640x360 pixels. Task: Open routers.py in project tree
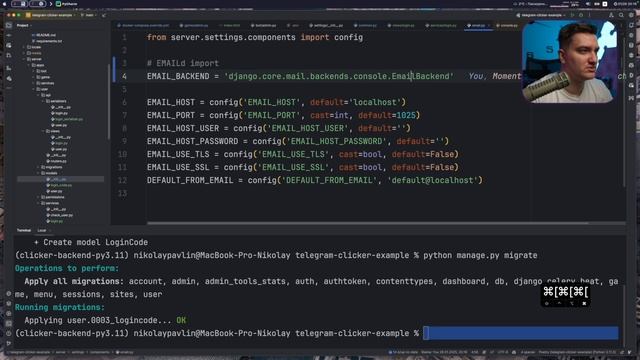tap(57, 161)
